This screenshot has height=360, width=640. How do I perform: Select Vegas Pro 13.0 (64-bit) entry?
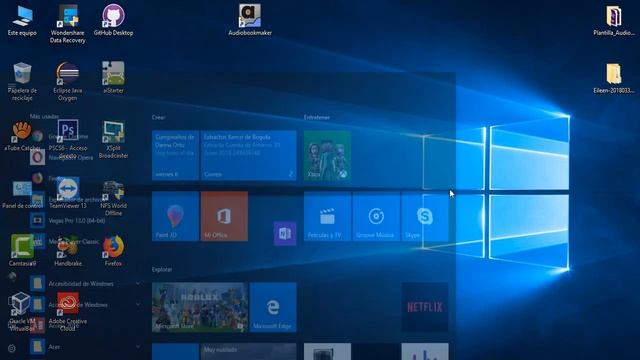tap(86, 220)
